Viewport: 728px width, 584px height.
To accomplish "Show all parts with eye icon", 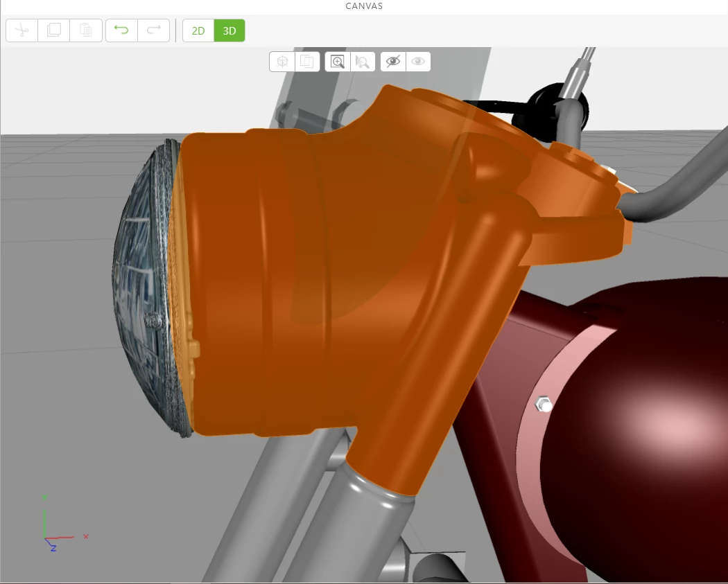I will tap(418, 62).
